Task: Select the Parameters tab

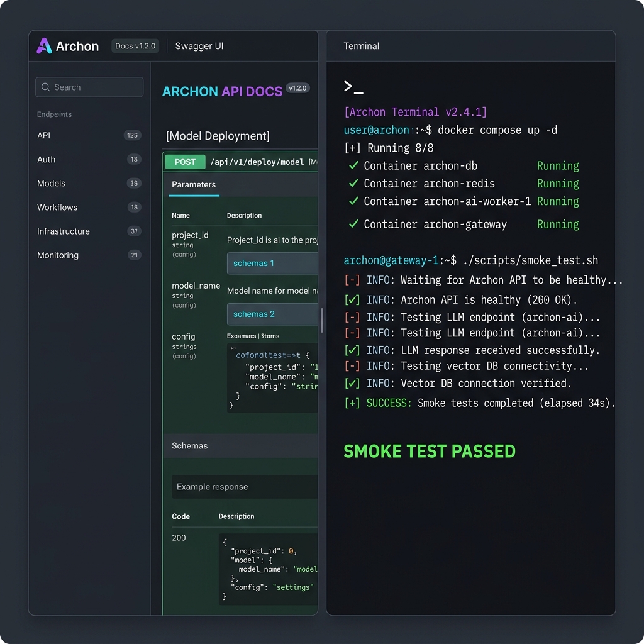Action: [194, 185]
